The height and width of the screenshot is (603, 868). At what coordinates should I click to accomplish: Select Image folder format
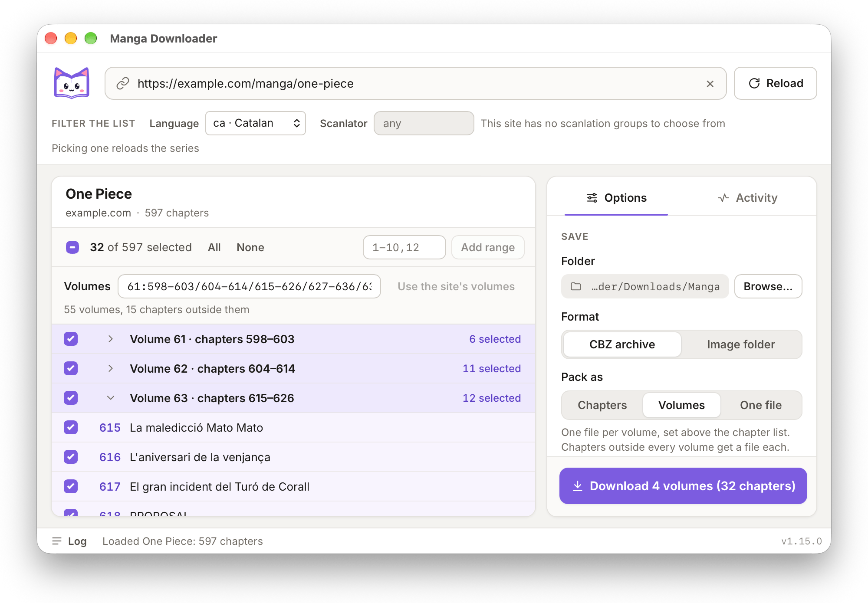[741, 344]
